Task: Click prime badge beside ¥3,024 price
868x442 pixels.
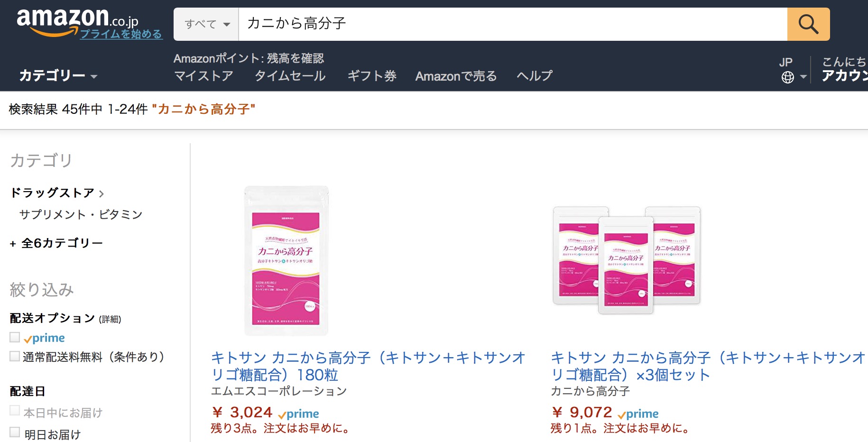Action: [x=298, y=414]
